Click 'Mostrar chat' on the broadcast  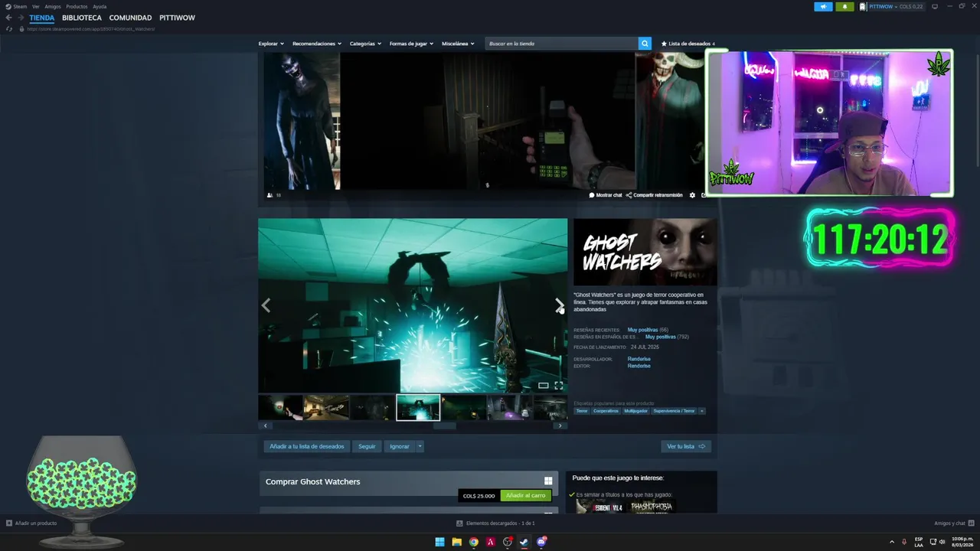(606, 195)
